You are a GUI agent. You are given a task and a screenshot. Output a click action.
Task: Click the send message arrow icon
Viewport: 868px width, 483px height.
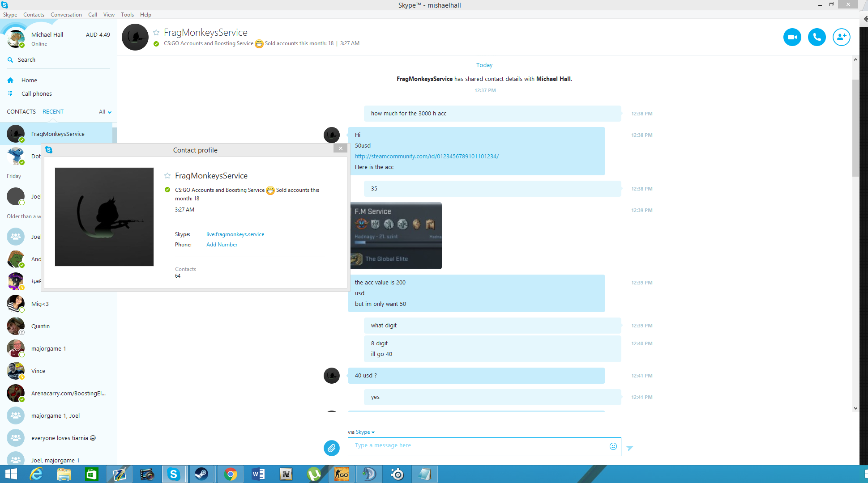630,448
